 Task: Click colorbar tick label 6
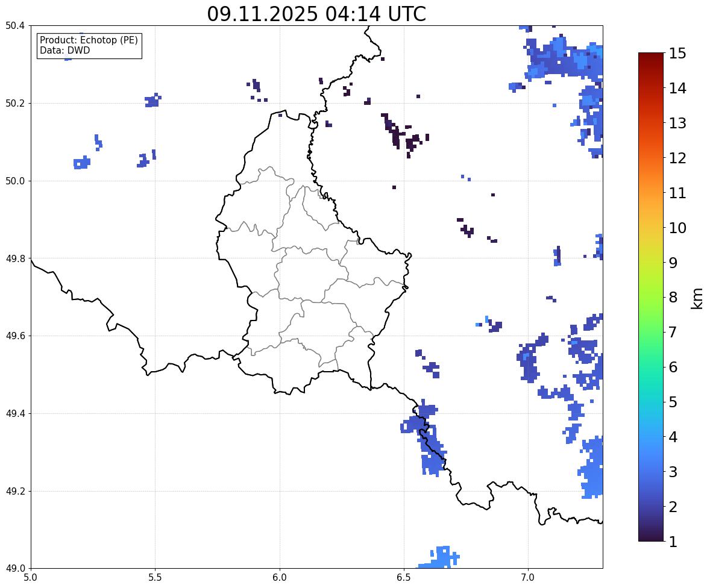pos(673,367)
